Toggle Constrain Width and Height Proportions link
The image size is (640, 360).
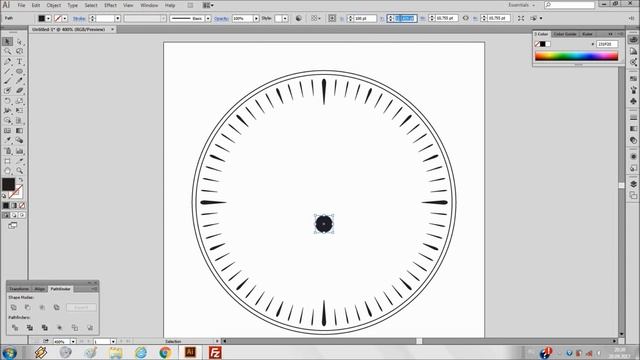465,18
